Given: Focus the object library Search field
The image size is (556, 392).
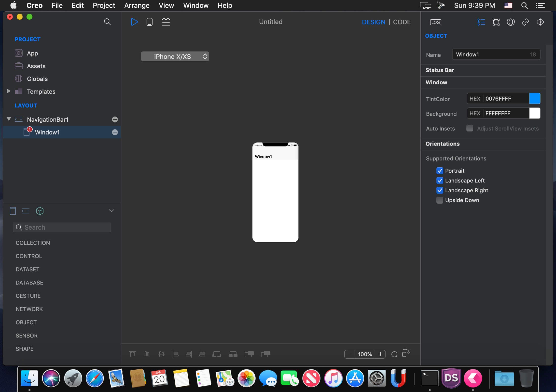Looking at the screenshot, I should click(x=62, y=227).
